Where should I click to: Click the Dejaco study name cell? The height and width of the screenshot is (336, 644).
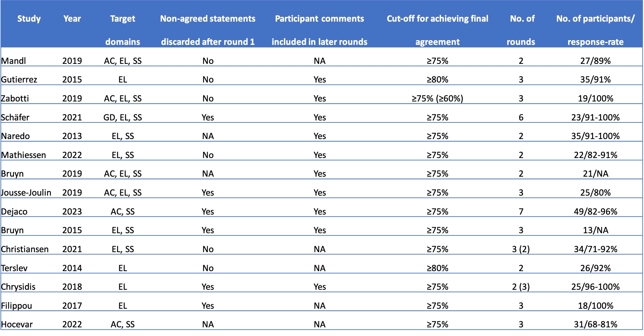(x=14, y=212)
